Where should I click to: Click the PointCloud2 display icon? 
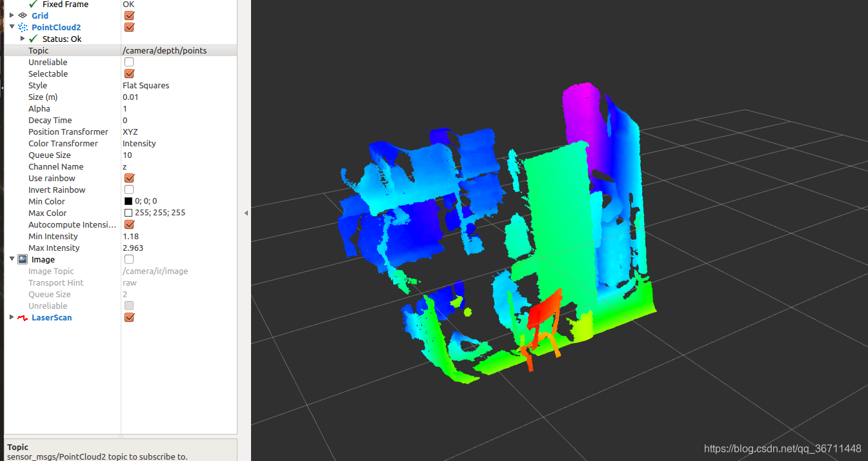coord(23,27)
